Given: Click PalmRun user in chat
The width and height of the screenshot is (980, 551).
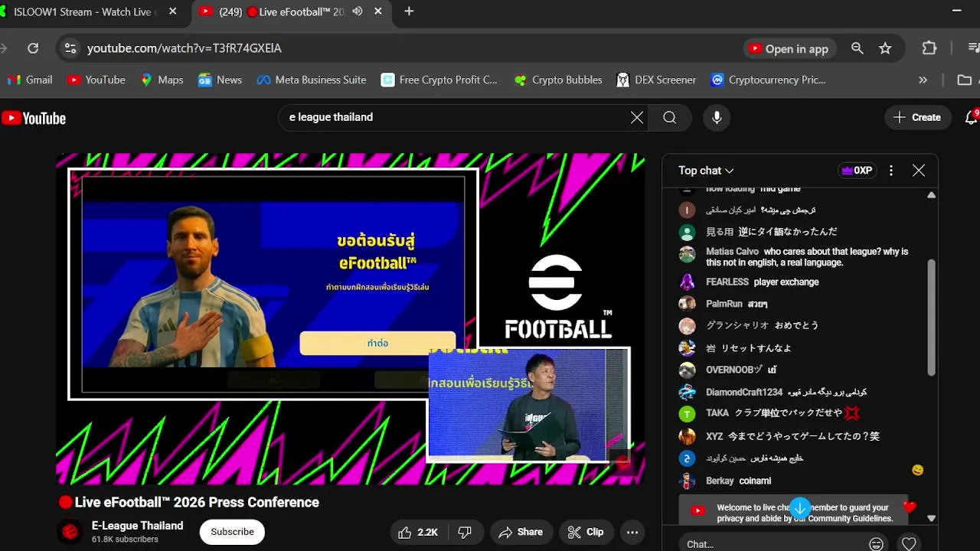Looking at the screenshot, I should [x=724, y=304].
